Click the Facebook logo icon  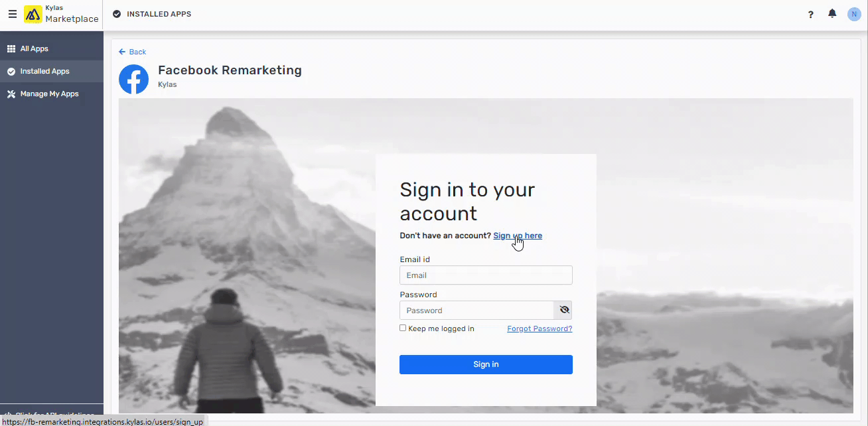[x=133, y=80]
